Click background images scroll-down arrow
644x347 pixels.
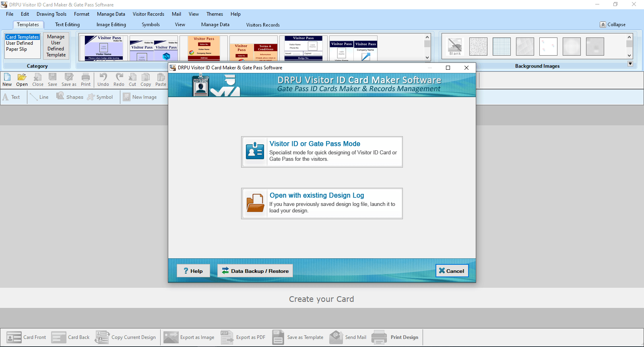click(x=630, y=56)
